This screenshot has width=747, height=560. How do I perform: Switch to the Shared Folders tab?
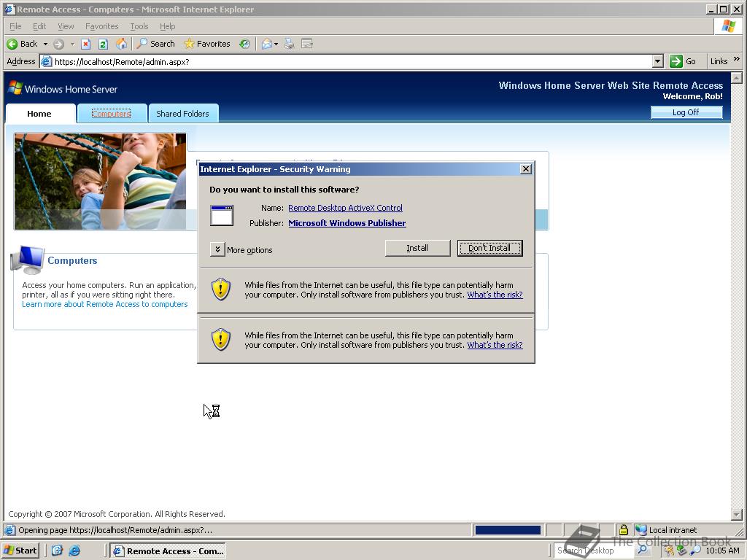[x=183, y=113]
